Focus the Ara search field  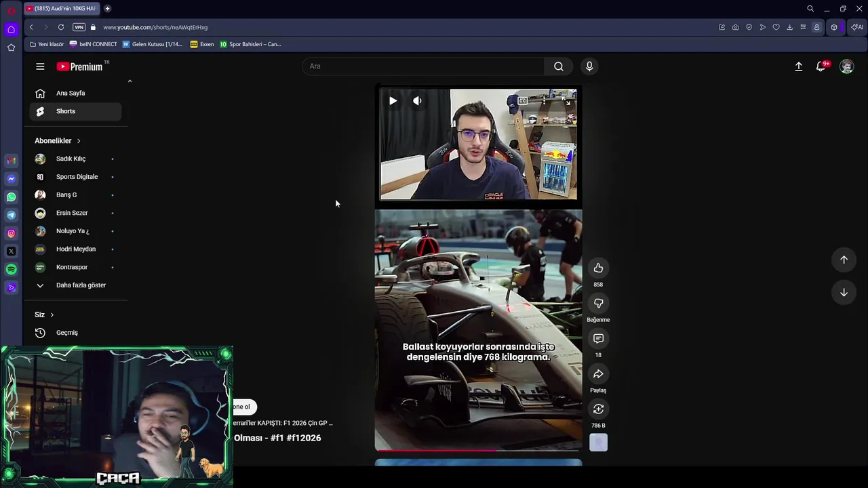coord(423,66)
